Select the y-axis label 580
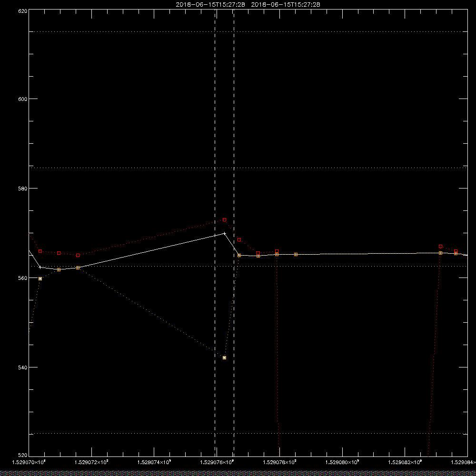 tap(23, 188)
